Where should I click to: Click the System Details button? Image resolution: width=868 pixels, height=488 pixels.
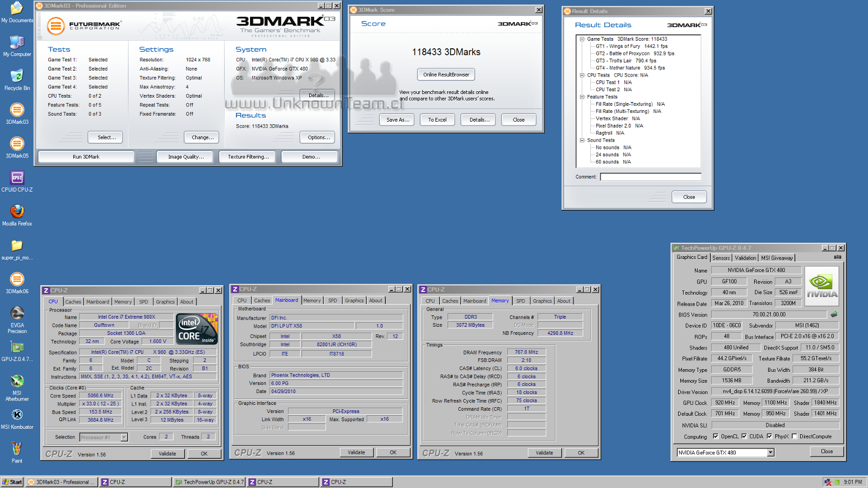[317, 95]
